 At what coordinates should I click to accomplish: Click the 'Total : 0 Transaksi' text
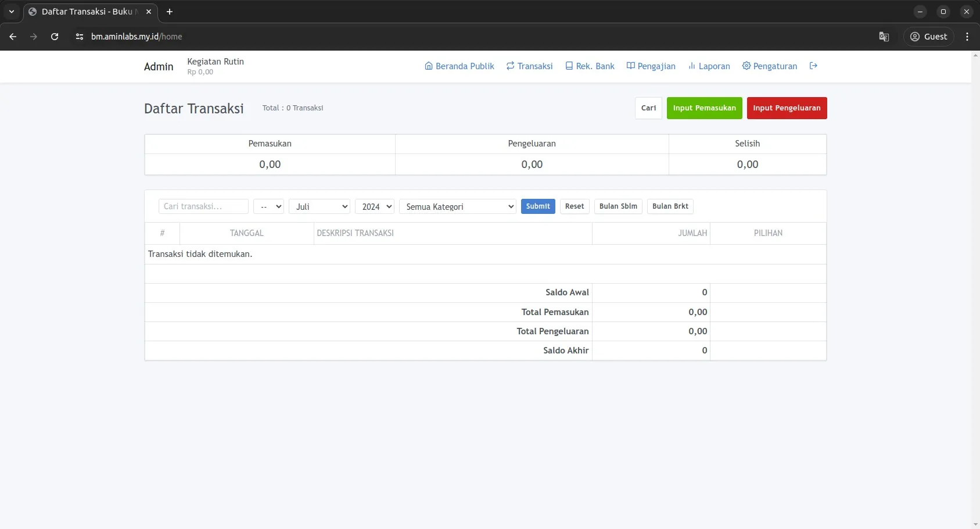click(293, 108)
